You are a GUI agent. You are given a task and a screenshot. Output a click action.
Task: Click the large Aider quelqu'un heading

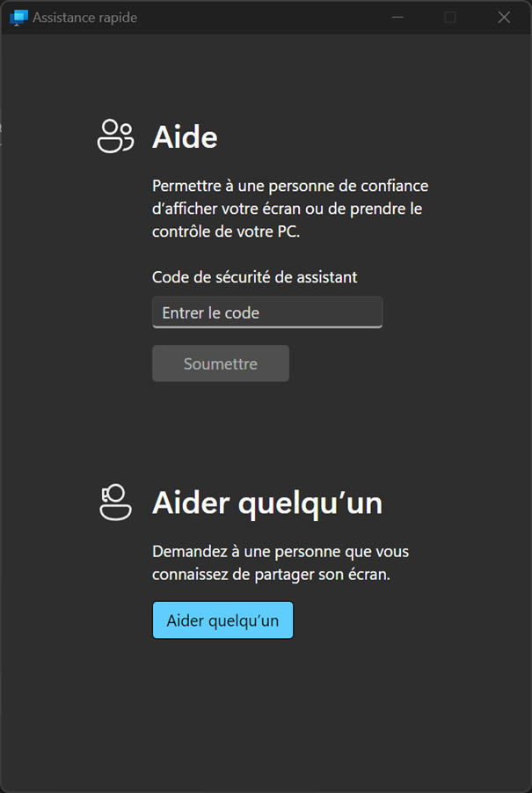point(267,503)
